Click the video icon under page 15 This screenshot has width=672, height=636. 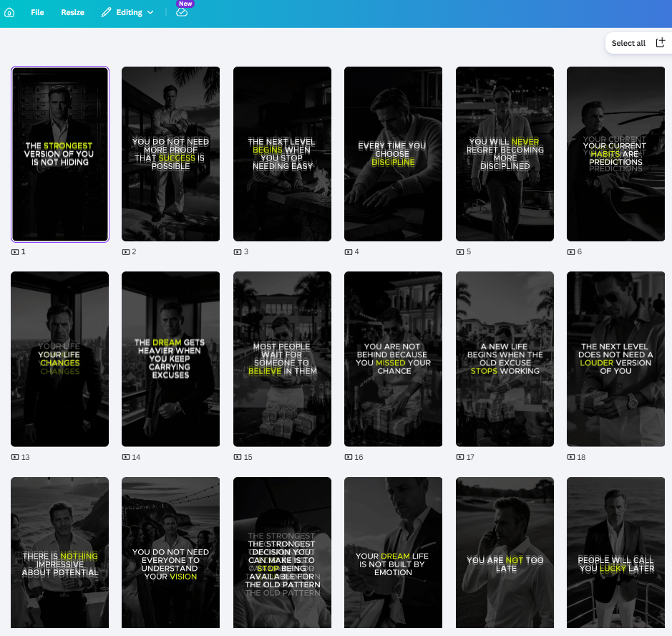[238, 457]
